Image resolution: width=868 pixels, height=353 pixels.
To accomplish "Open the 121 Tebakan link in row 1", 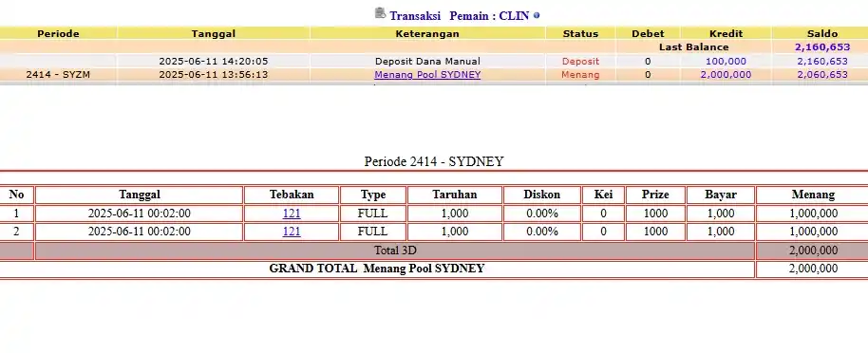I will click(x=292, y=213).
